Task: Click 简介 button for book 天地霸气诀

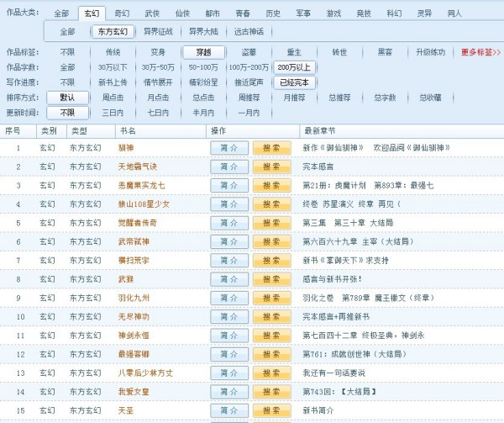Action: 228,167
